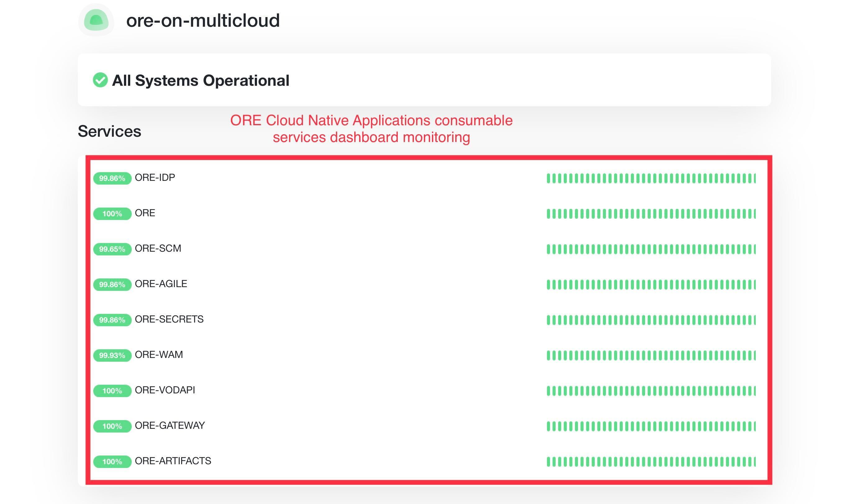849x504 pixels.
Task: Open the ORE-ARTIFACTS service name
Action: click(x=173, y=461)
